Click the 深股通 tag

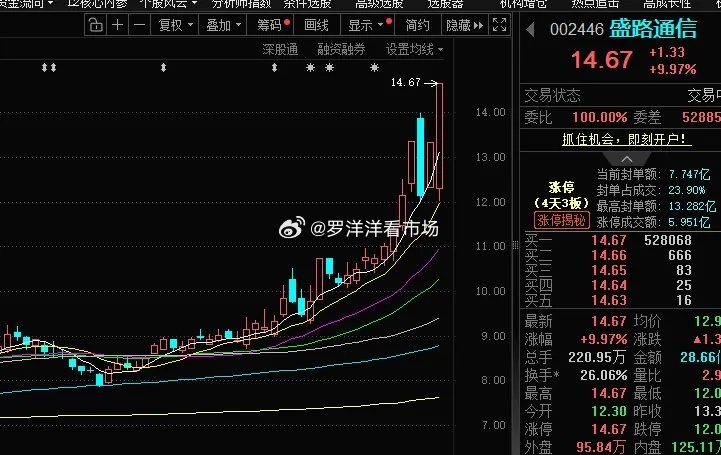280,49
